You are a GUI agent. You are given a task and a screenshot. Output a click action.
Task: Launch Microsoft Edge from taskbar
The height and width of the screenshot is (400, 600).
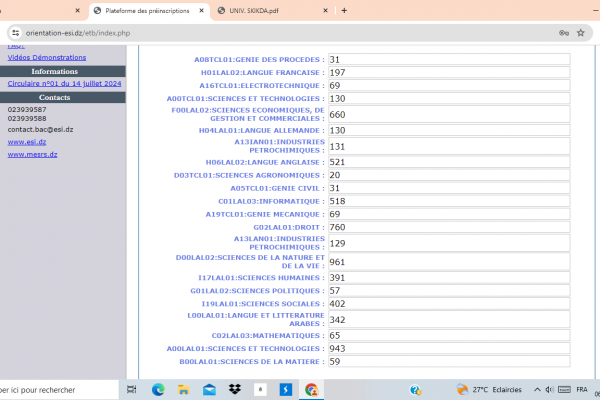pos(158,390)
